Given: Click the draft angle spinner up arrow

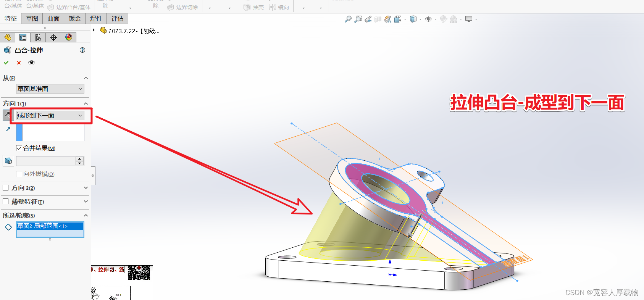Looking at the screenshot, I should click(79, 159).
